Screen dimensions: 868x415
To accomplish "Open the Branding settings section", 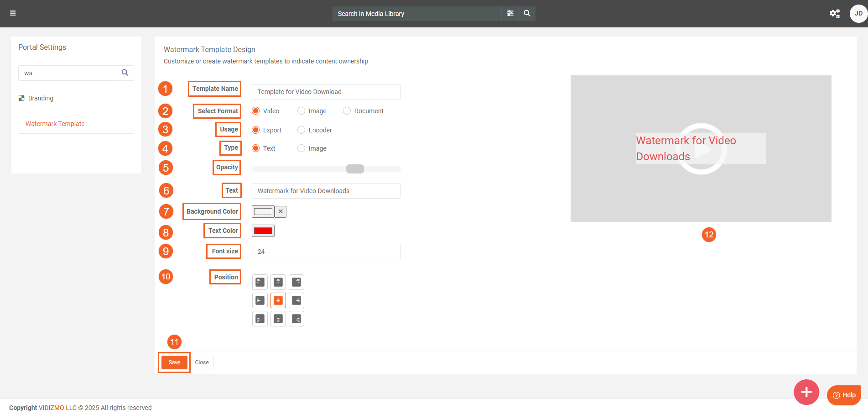I will point(41,98).
